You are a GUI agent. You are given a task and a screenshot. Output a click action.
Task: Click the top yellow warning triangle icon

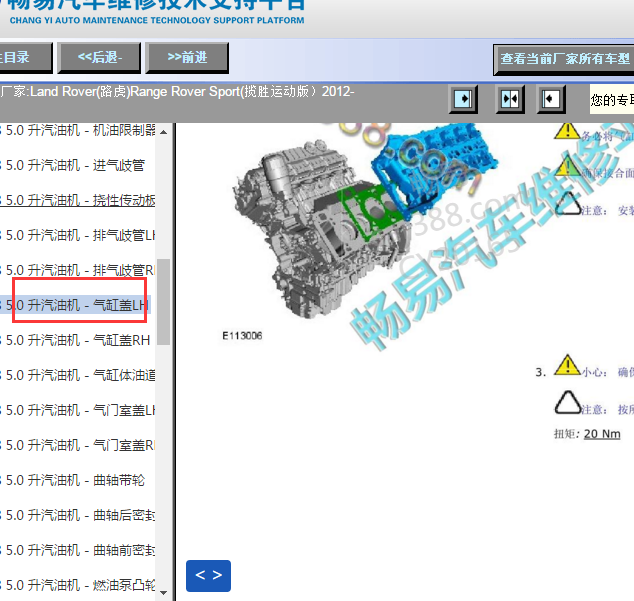pyautogui.click(x=567, y=130)
